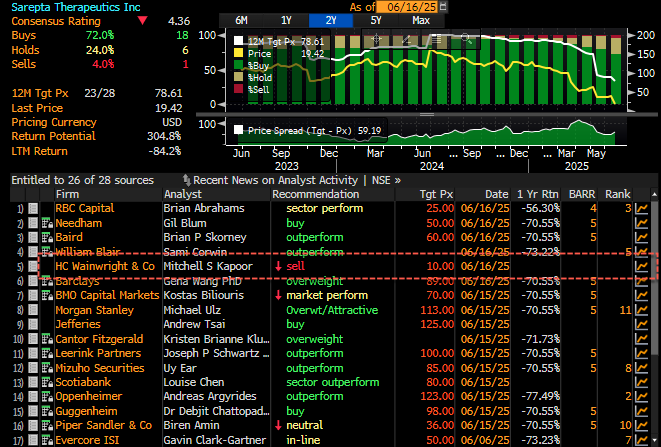
Task: Click the document icon in Morgan Stanley row
Action: [33, 310]
